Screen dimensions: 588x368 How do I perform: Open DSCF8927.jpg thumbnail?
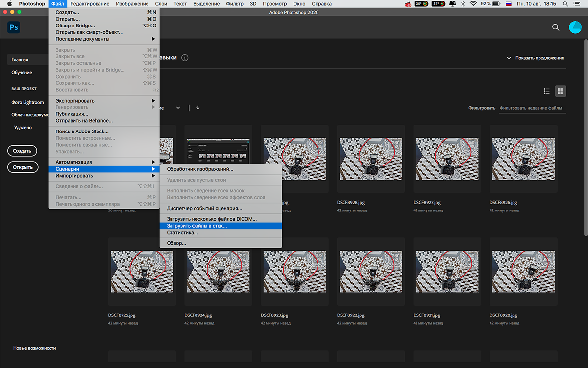(x=447, y=158)
